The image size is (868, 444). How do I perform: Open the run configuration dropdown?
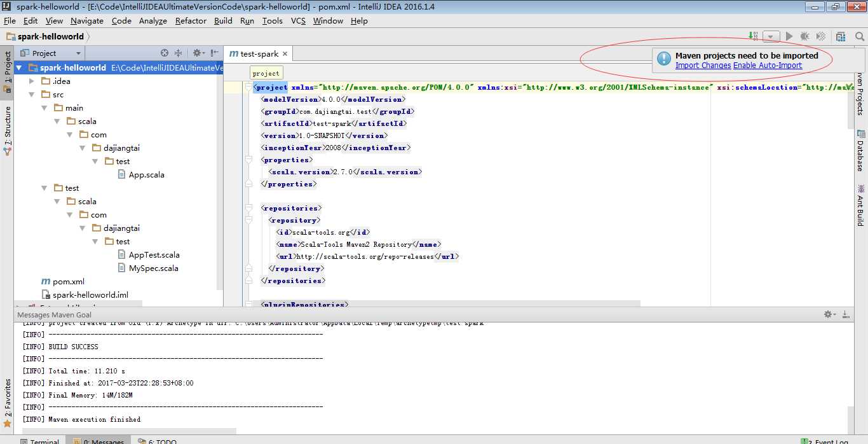tap(771, 37)
